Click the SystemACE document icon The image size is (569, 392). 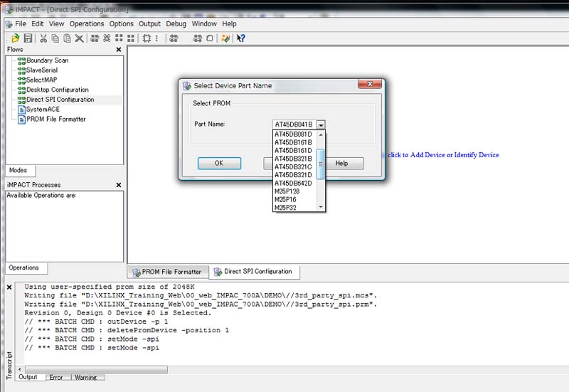pyautogui.click(x=22, y=110)
